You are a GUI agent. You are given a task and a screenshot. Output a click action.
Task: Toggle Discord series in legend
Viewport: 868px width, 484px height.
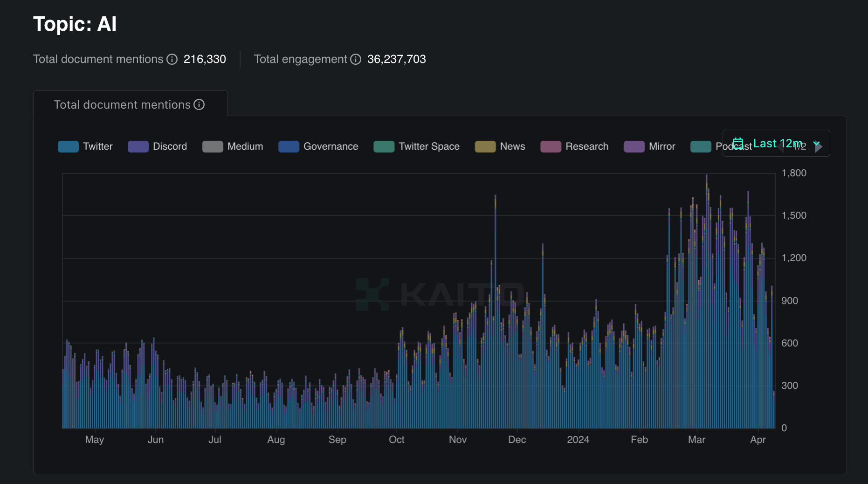[158, 146]
